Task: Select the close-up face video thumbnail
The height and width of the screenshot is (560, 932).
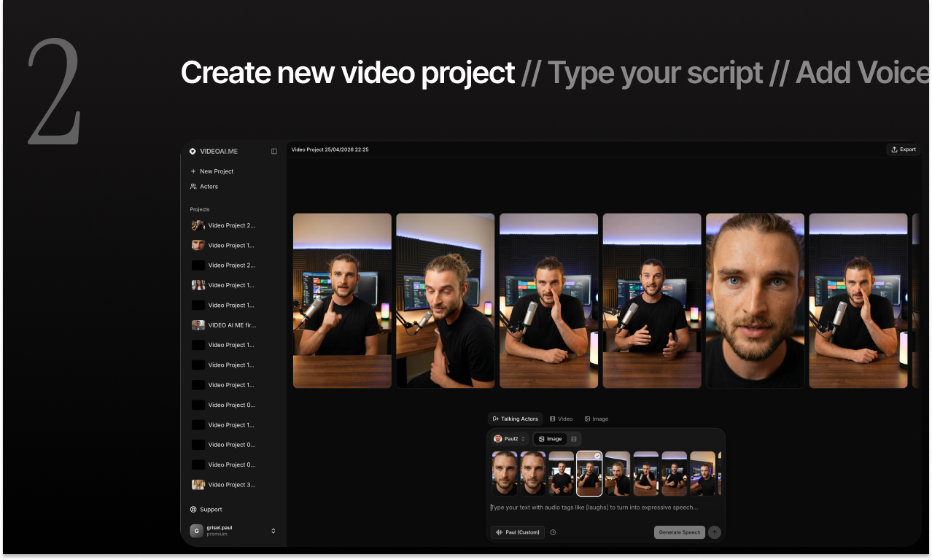Action: (755, 300)
